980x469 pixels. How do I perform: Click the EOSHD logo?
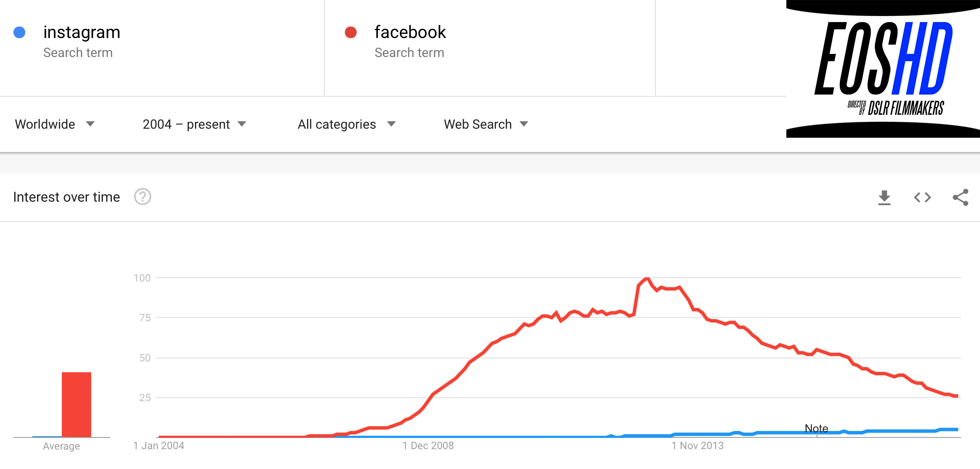[x=883, y=69]
